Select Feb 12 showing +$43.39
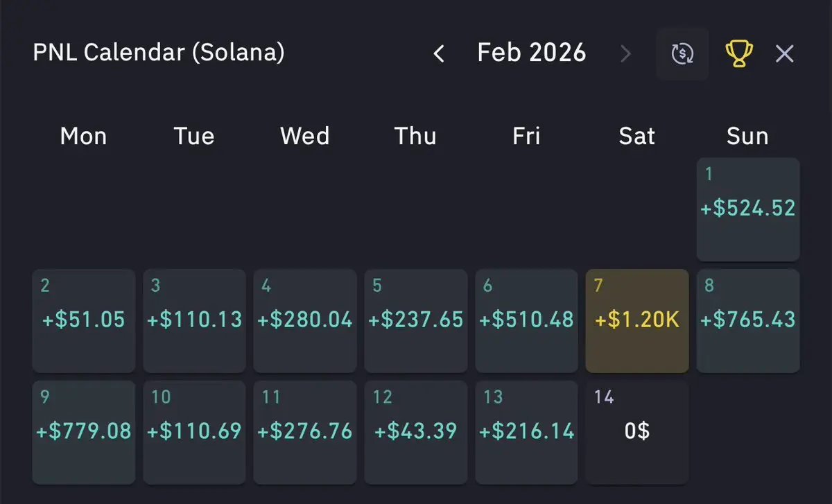This screenshot has height=504, width=832. click(415, 431)
